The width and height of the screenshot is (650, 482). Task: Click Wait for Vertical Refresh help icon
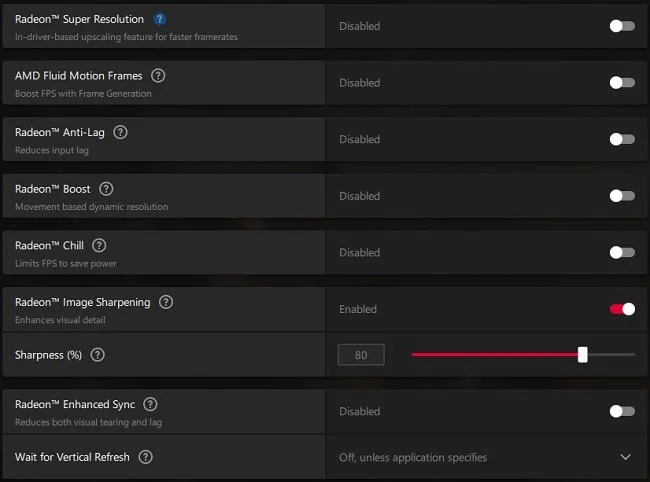point(146,457)
